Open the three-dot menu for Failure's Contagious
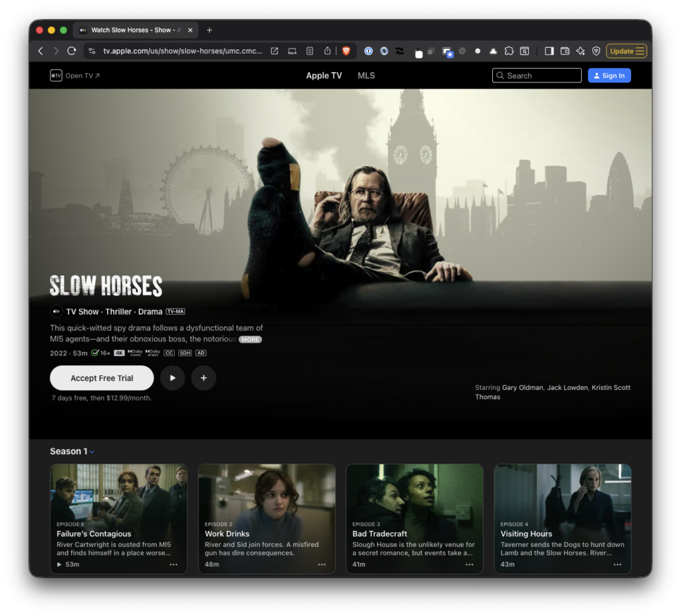681x616 pixels. click(x=174, y=565)
